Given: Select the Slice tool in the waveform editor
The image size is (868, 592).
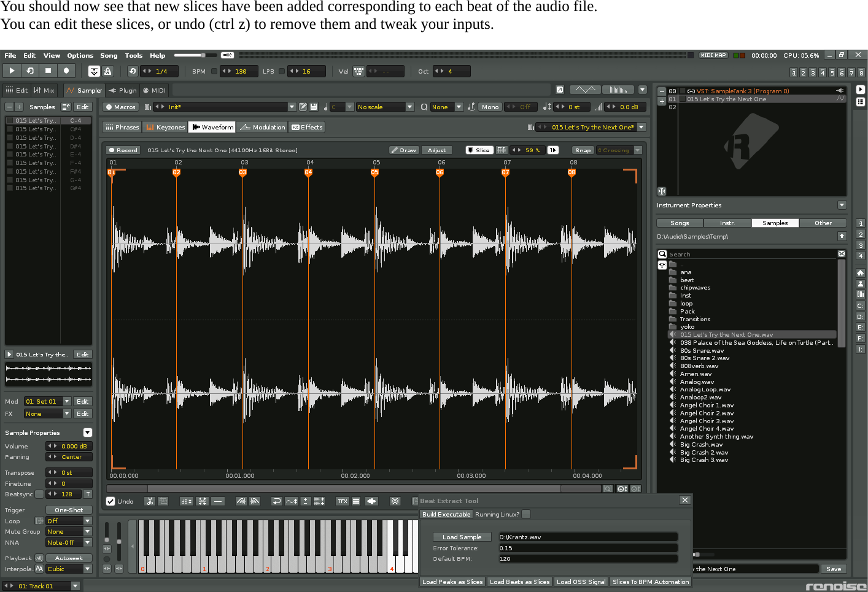Looking at the screenshot, I should (x=479, y=150).
